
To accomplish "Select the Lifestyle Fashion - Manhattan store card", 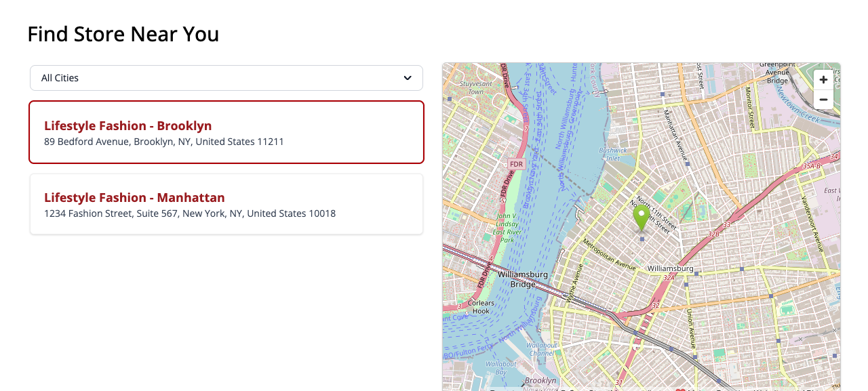I will tap(226, 204).
